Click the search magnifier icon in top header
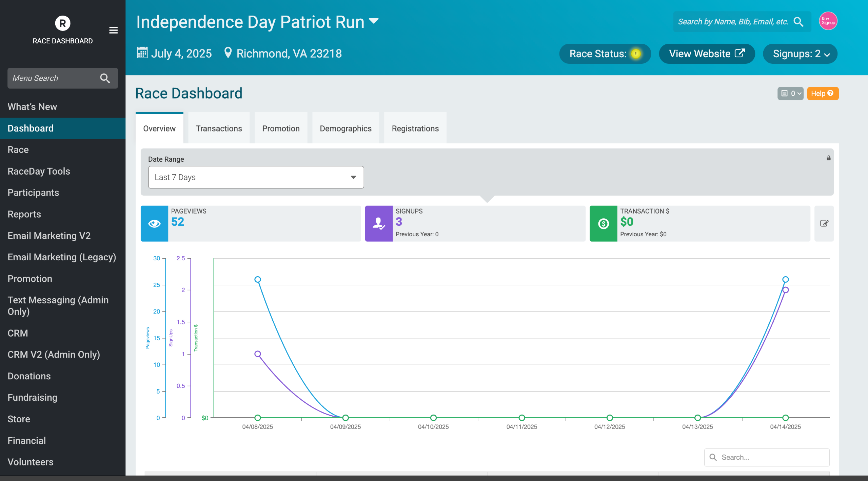 coord(798,22)
